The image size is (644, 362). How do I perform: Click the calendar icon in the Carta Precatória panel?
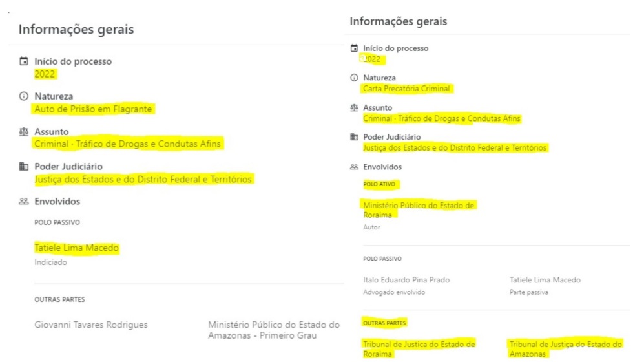click(353, 48)
